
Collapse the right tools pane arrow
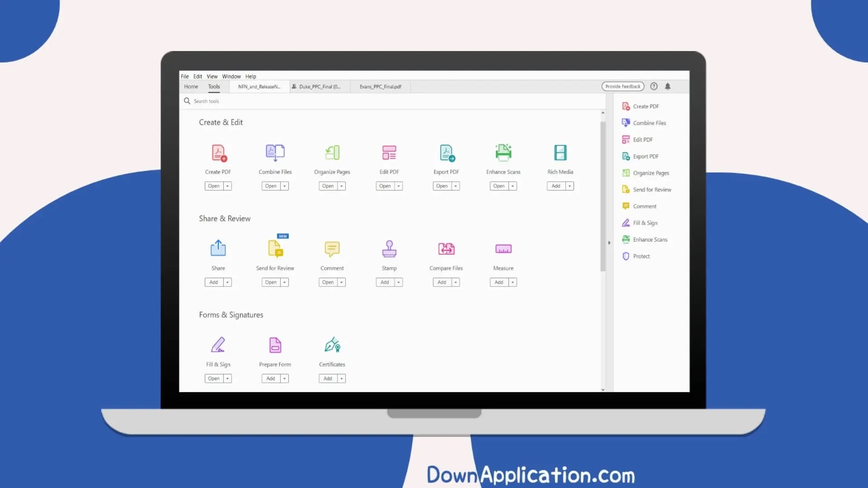609,243
